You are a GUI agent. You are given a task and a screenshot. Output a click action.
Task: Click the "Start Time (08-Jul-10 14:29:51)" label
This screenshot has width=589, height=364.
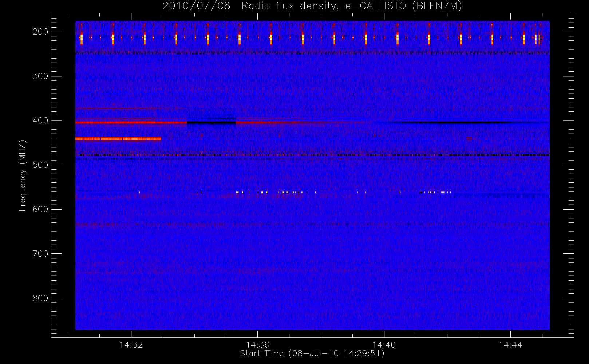tap(312, 353)
